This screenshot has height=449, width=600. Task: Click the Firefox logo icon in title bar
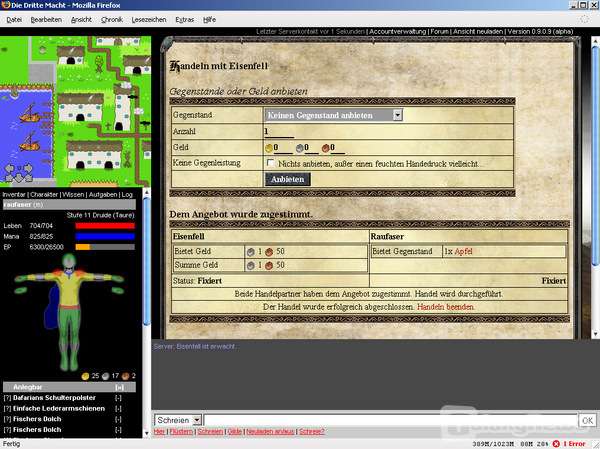click(x=5, y=5)
